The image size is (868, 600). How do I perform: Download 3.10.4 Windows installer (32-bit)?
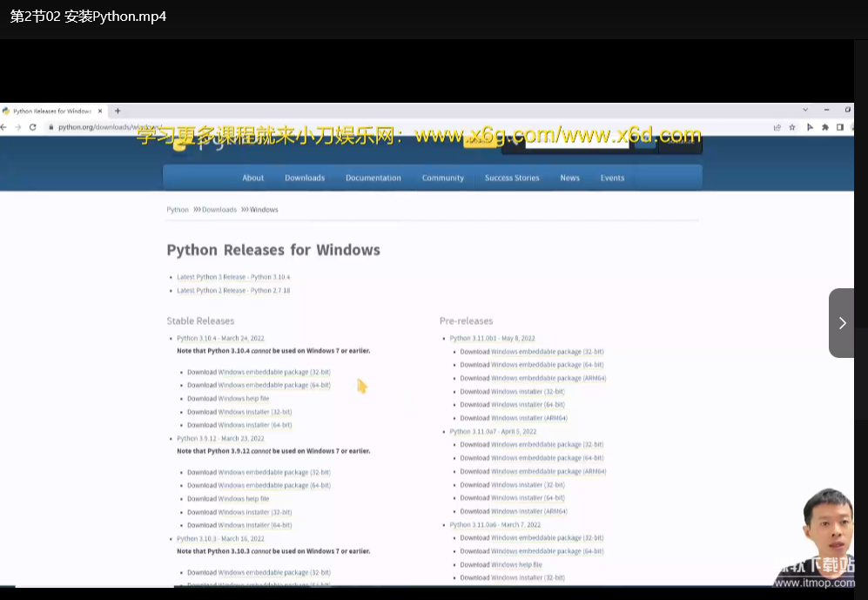[254, 412]
